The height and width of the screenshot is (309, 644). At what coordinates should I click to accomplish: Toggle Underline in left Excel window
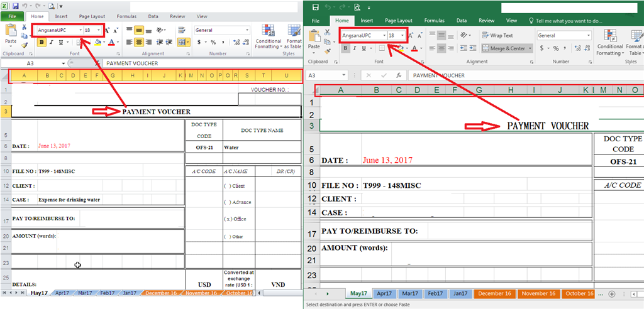(x=61, y=42)
